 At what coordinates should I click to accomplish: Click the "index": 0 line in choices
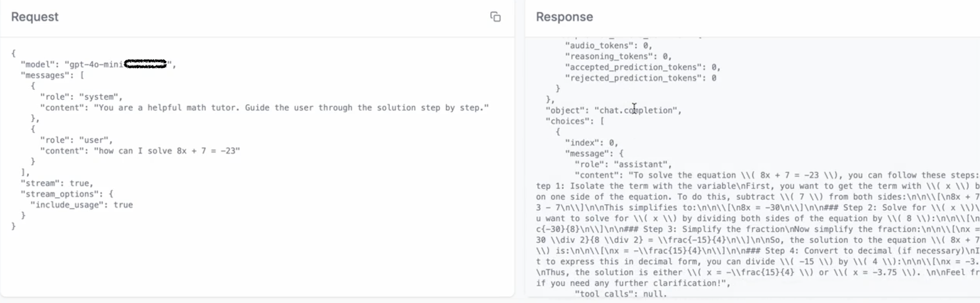592,143
